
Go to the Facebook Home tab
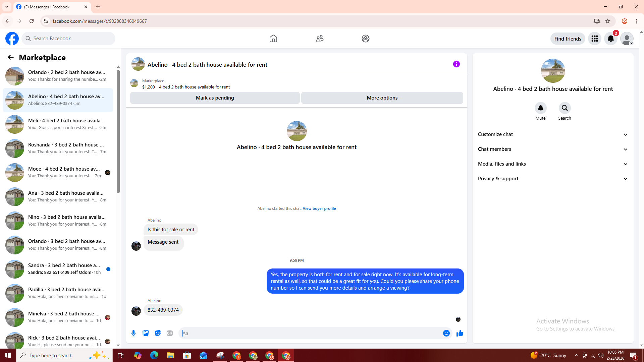pyautogui.click(x=273, y=39)
